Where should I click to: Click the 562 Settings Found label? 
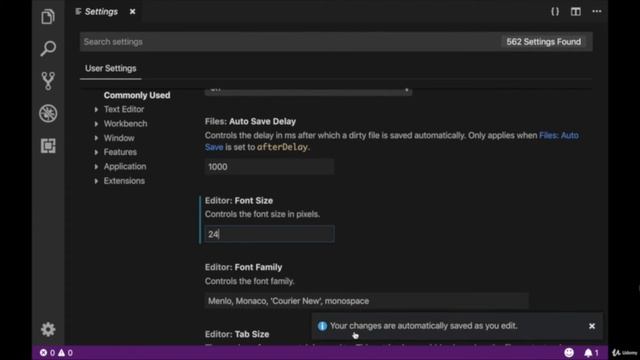[x=543, y=42]
